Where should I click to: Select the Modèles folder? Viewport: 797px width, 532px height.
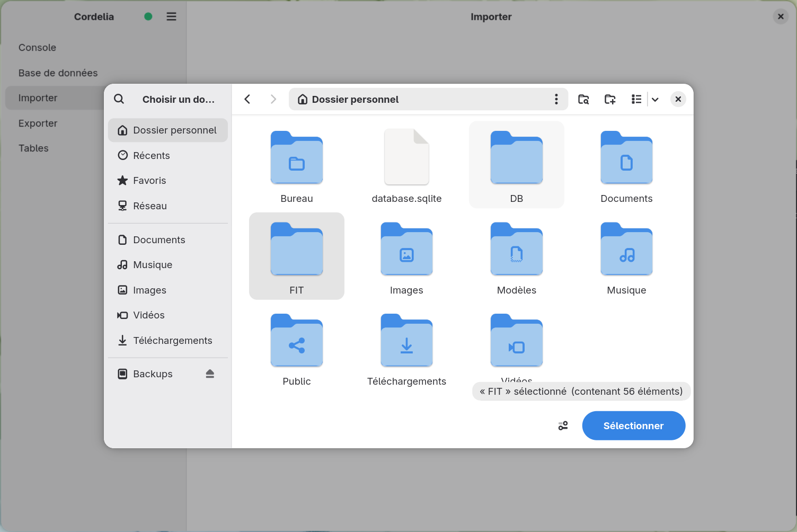(517, 256)
